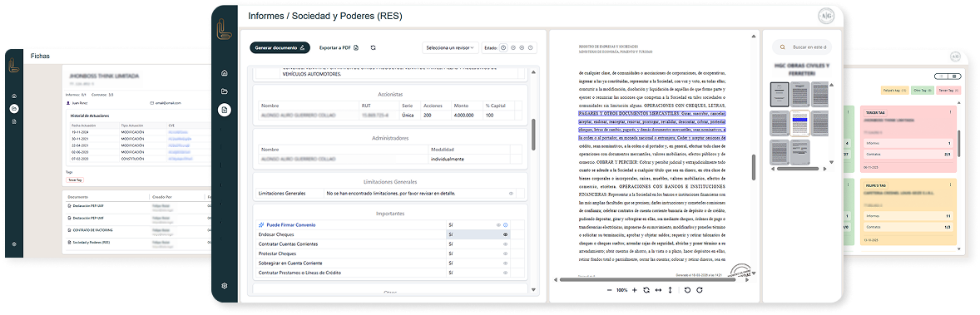The height and width of the screenshot is (315, 980).
Task: Select the highlighted middle page thumbnail
Action: [800, 123]
